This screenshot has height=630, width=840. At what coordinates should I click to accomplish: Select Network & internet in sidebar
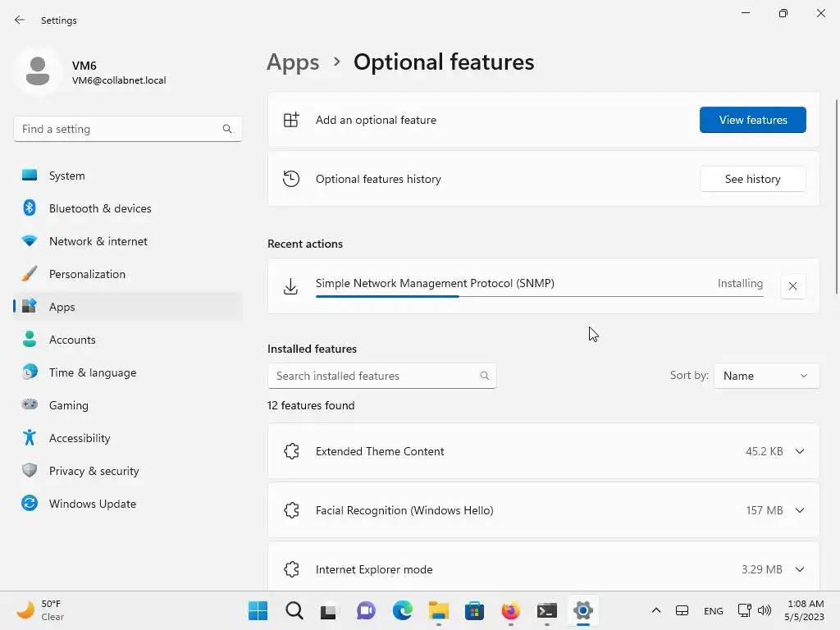coord(98,241)
